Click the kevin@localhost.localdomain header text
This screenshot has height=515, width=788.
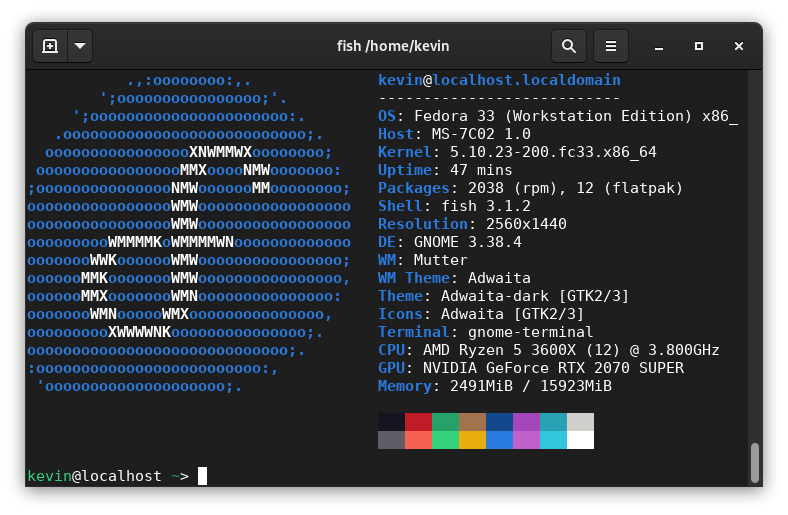tap(499, 80)
